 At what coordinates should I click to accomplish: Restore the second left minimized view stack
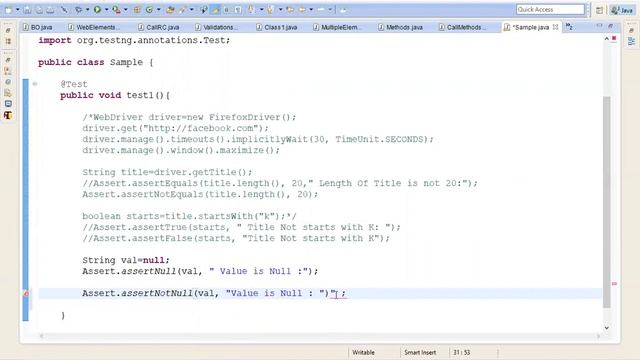(8, 60)
